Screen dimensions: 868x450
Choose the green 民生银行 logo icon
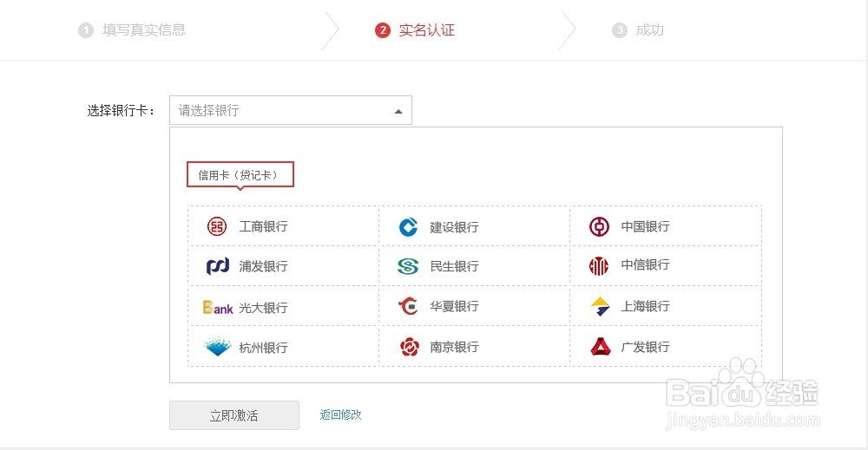(x=408, y=266)
